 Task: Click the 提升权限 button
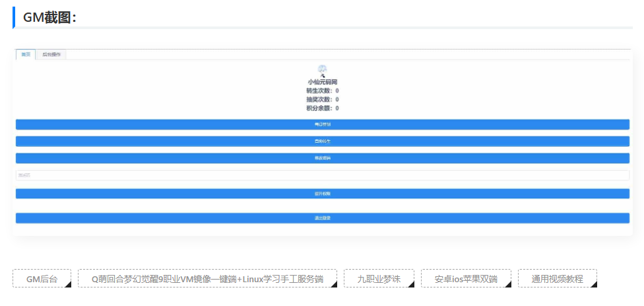[322, 194]
